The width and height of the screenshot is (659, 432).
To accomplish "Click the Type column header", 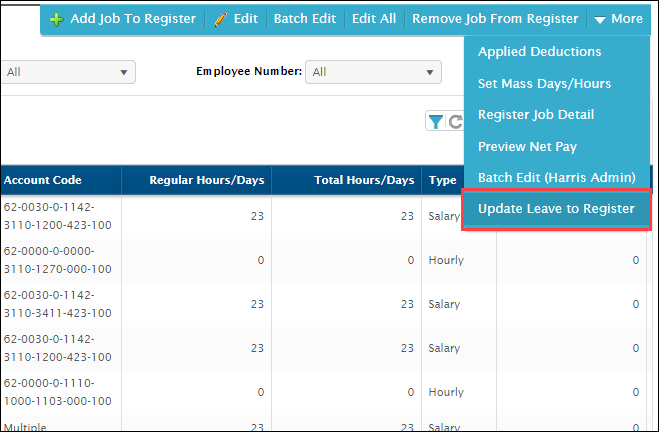I will 442,181.
